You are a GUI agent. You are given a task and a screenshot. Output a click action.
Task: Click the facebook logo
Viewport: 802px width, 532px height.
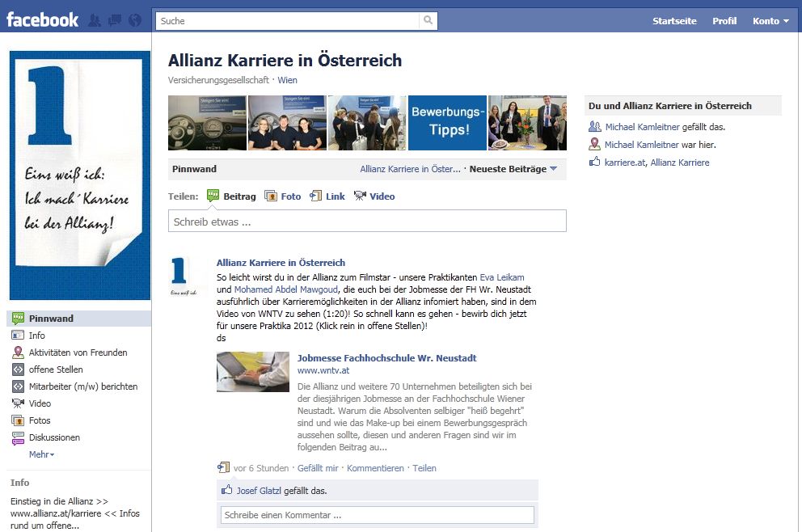point(43,20)
